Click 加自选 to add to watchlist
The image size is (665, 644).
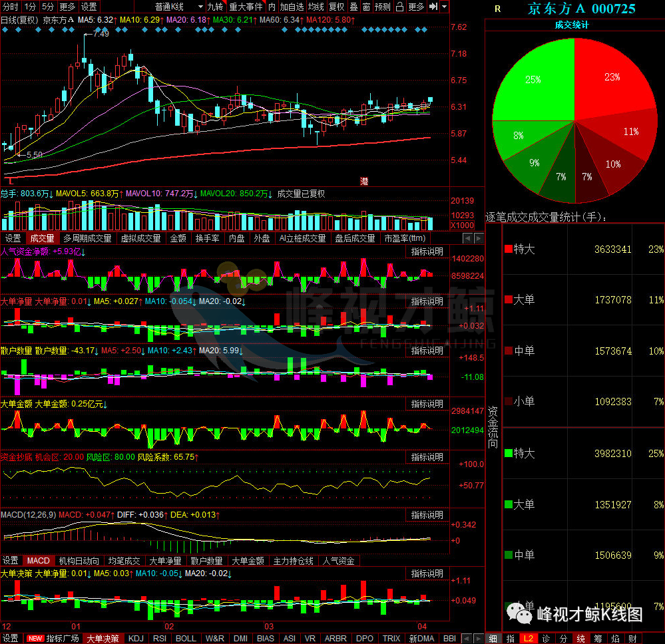[x=292, y=7]
